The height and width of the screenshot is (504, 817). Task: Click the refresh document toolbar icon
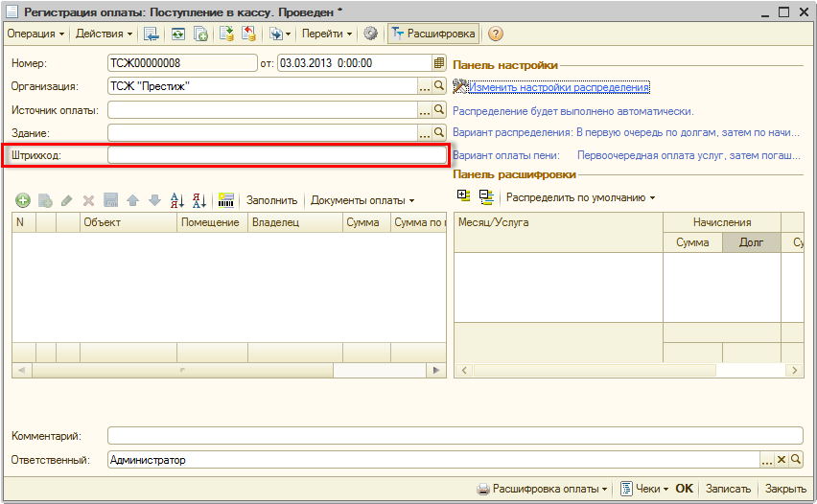(178, 34)
